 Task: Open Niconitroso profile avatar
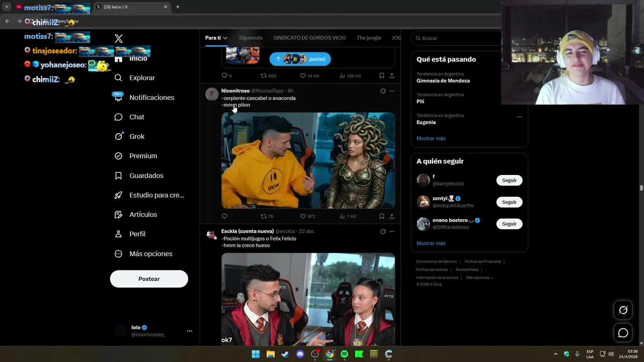click(x=212, y=94)
